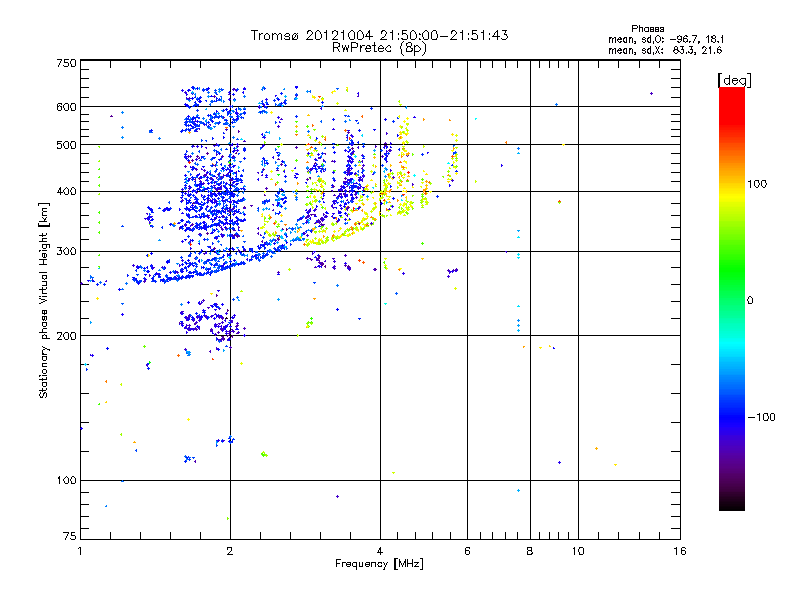
Task: Click the y-axis label '750'
Action: (x=66, y=63)
